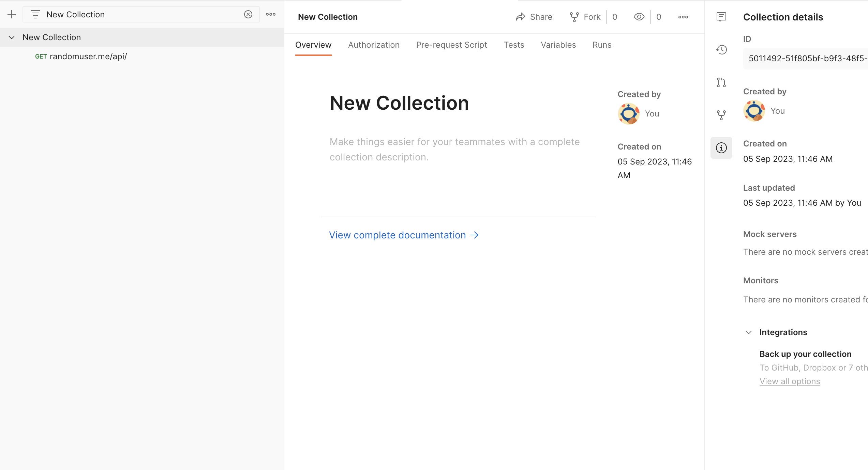The height and width of the screenshot is (470, 868).
Task: Click the filter icon in the sidebar search
Action: pyautogui.click(x=35, y=14)
